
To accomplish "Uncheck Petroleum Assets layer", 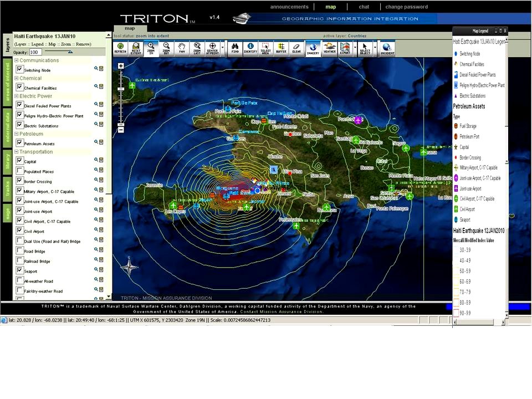I will click(x=20, y=142).
